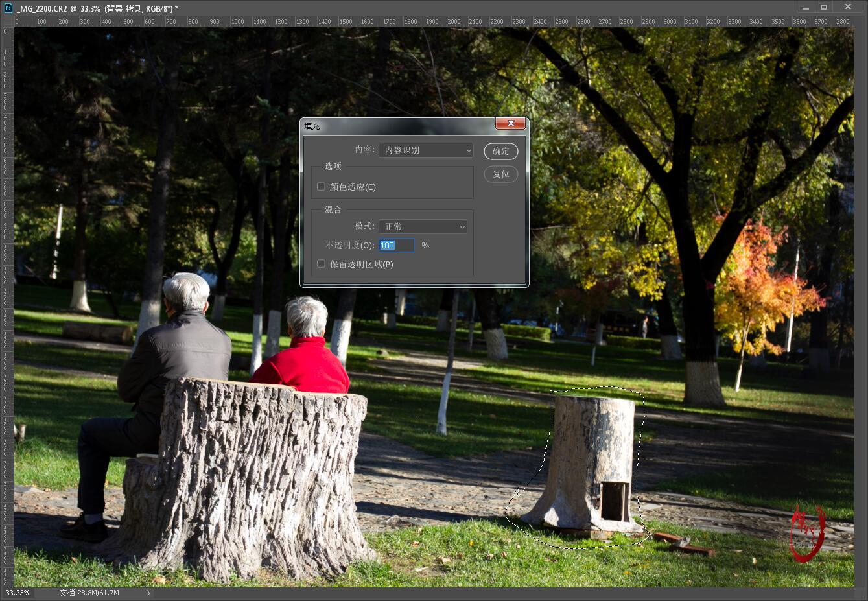Tick the 保留透明区域(P) checkbox

click(x=321, y=264)
